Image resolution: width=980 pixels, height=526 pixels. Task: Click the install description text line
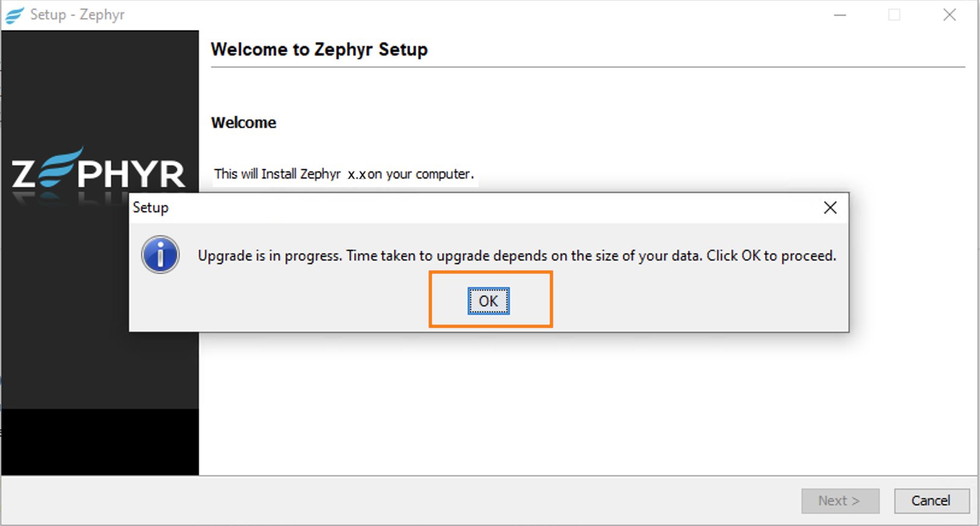click(344, 174)
